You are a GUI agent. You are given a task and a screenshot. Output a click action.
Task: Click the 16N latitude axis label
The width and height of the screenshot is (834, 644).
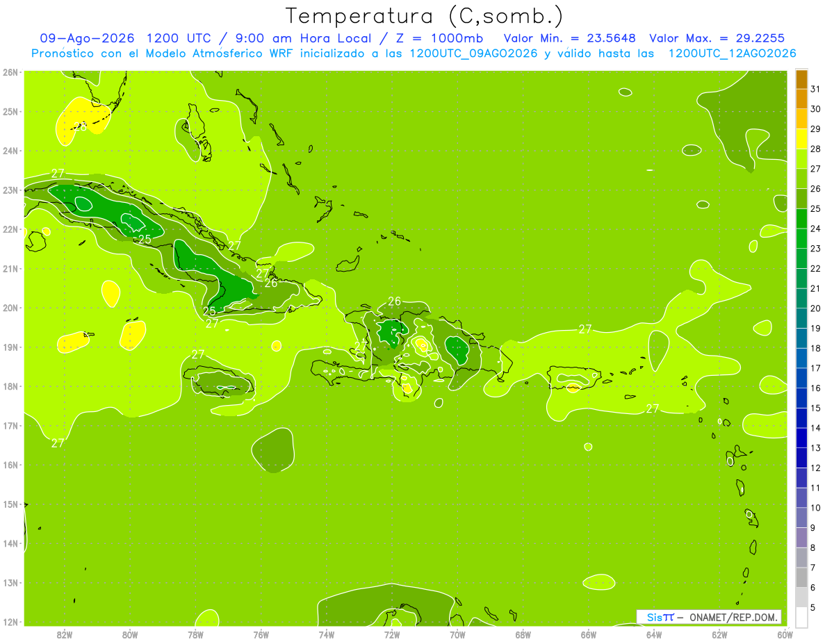point(10,465)
